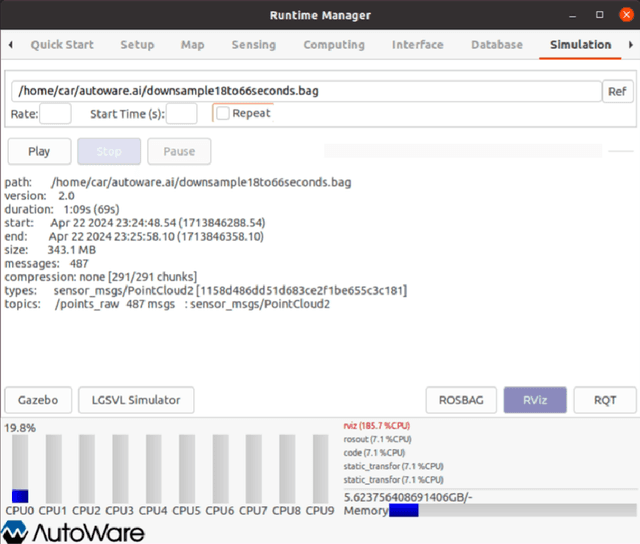Click the ROSBAG button
The image size is (640, 544).
click(461, 400)
